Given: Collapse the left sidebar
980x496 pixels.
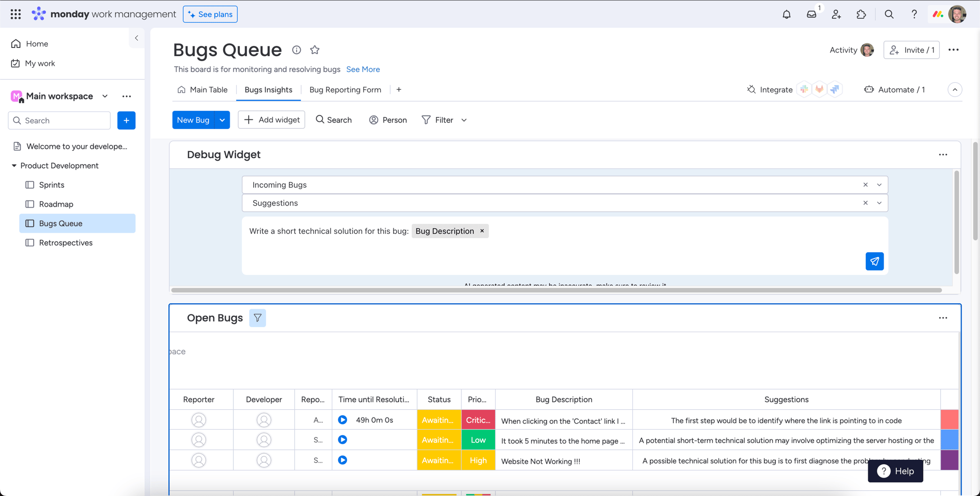Looking at the screenshot, I should click(136, 38).
